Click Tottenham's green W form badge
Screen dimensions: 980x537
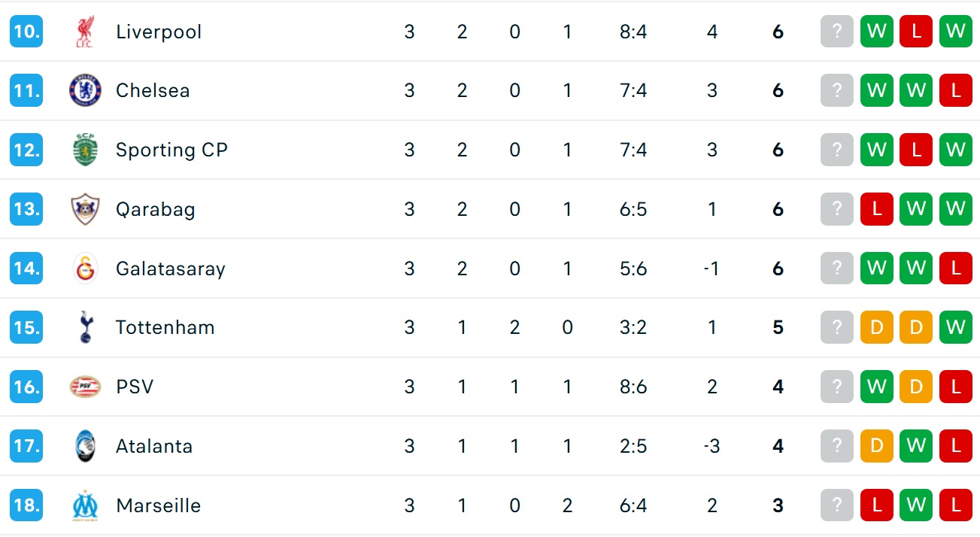pos(955,327)
